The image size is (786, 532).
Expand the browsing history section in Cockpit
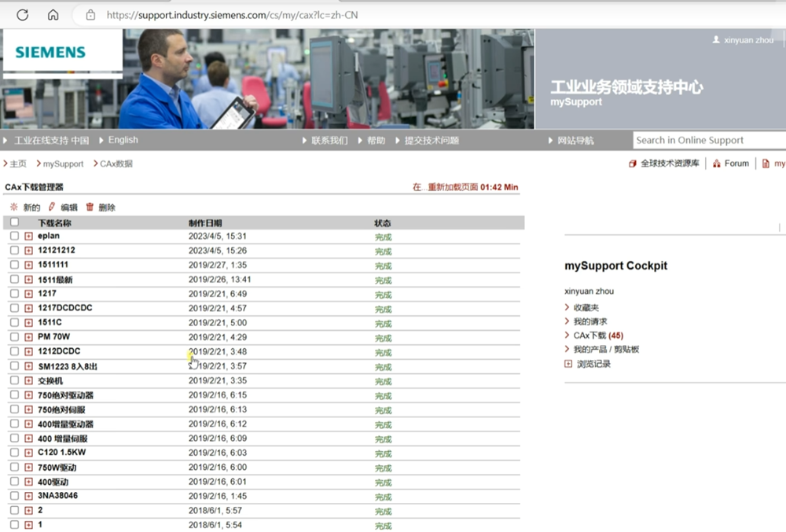(568, 364)
